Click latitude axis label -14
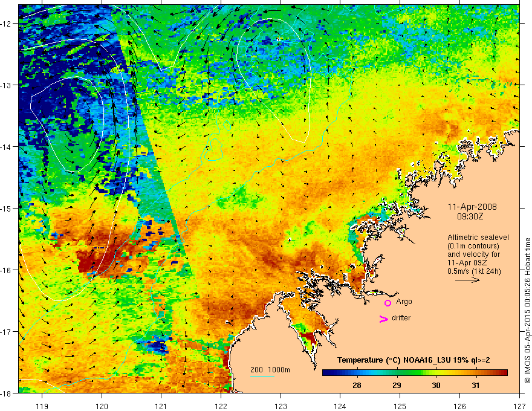 [x=7, y=147]
